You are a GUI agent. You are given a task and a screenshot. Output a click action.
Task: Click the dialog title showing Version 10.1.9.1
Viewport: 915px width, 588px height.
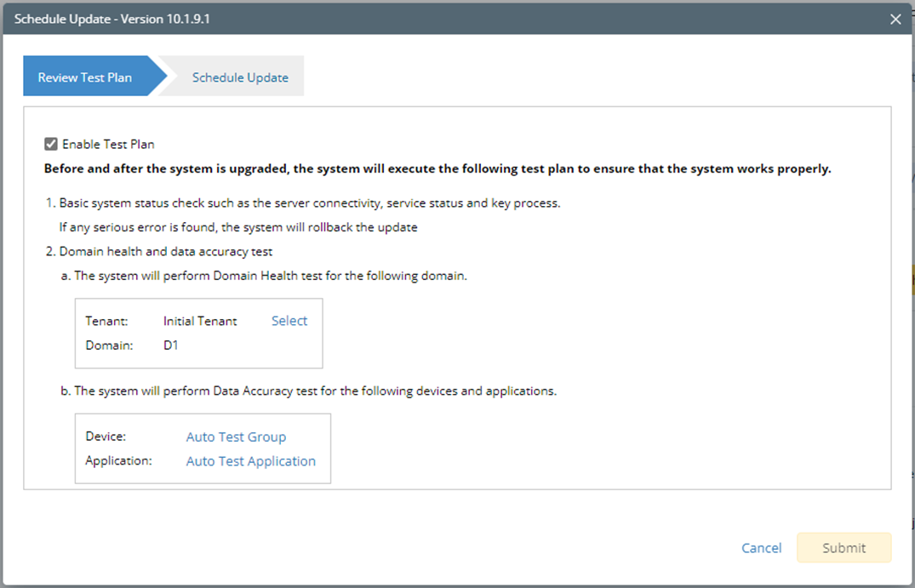pyautogui.click(x=112, y=19)
